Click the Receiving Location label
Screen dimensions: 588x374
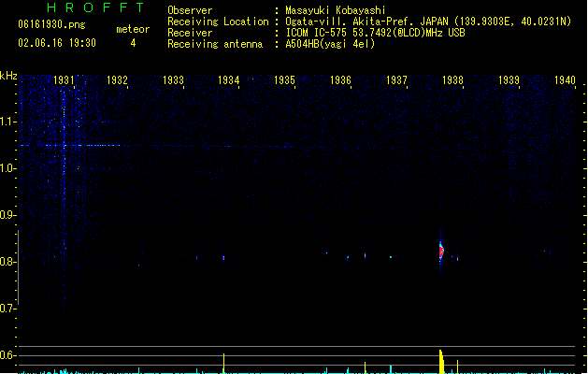218,22
